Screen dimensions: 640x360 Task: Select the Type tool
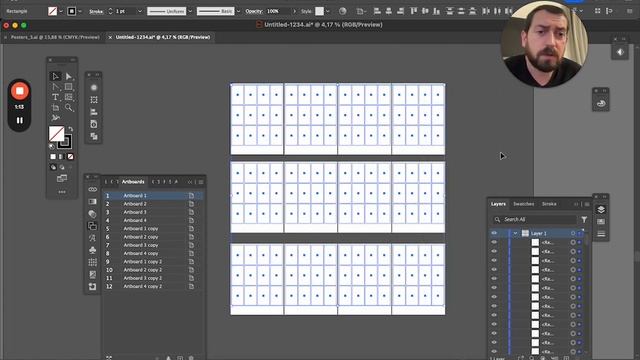(x=56, y=97)
